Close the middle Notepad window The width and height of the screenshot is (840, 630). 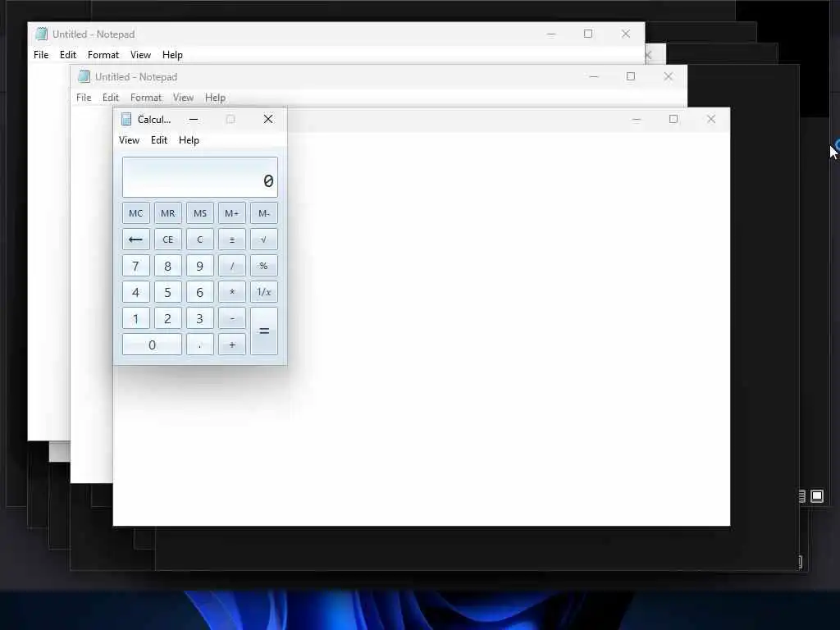[668, 76]
